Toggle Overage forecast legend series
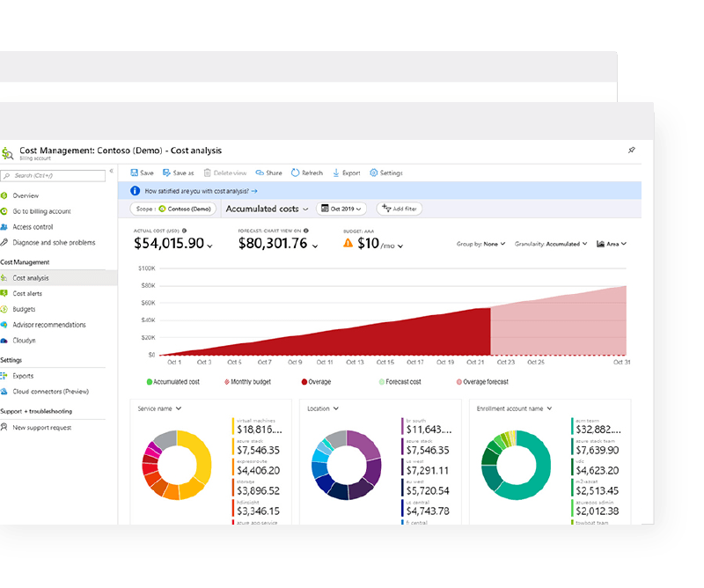The image size is (704, 588). pos(482,382)
